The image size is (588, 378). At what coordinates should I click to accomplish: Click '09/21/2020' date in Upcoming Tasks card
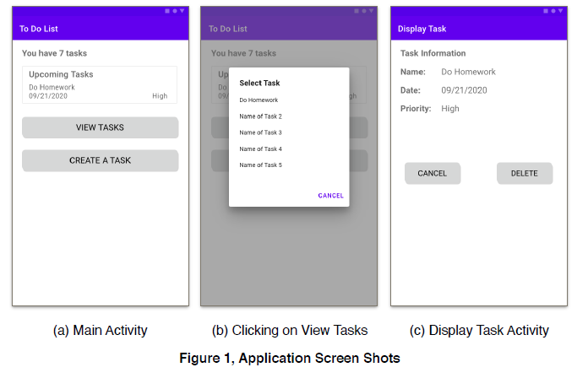(48, 96)
